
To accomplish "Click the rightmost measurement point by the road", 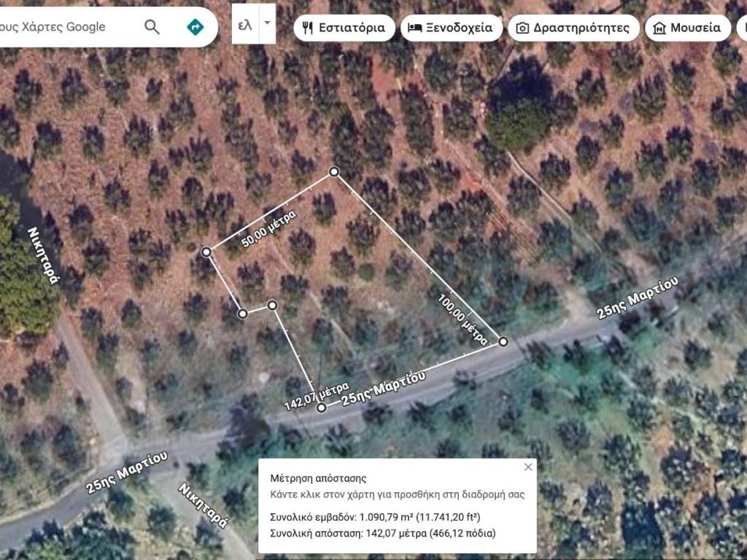I will tap(503, 341).
